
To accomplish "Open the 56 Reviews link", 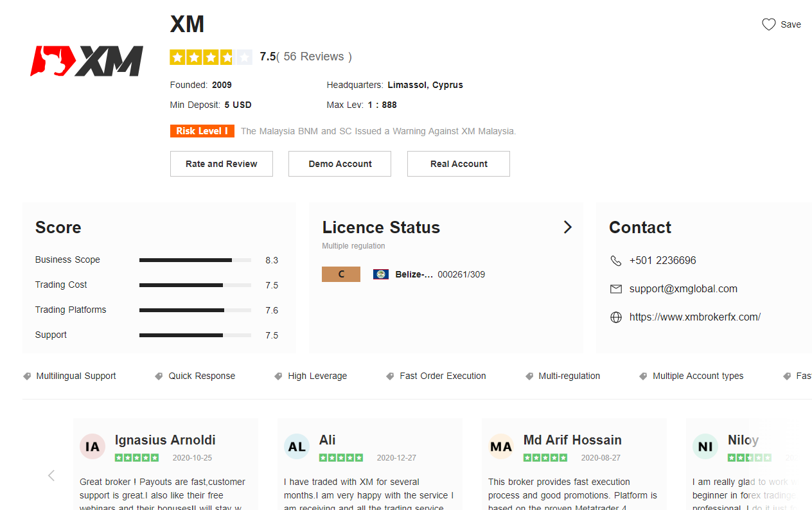I will 313,57.
